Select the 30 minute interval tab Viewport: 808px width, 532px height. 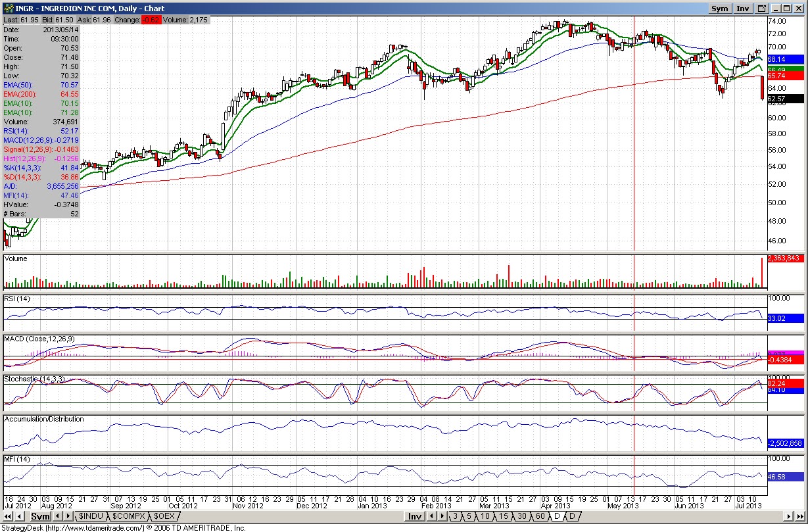(521, 516)
